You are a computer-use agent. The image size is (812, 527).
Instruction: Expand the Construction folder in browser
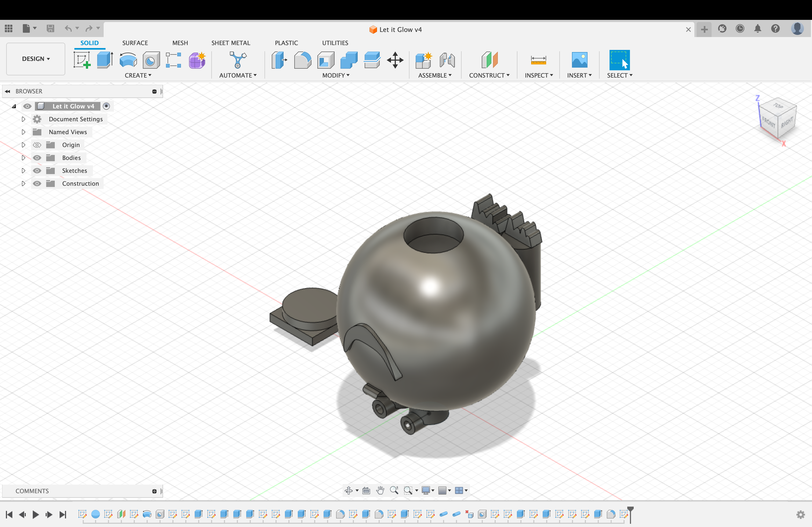point(23,183)
